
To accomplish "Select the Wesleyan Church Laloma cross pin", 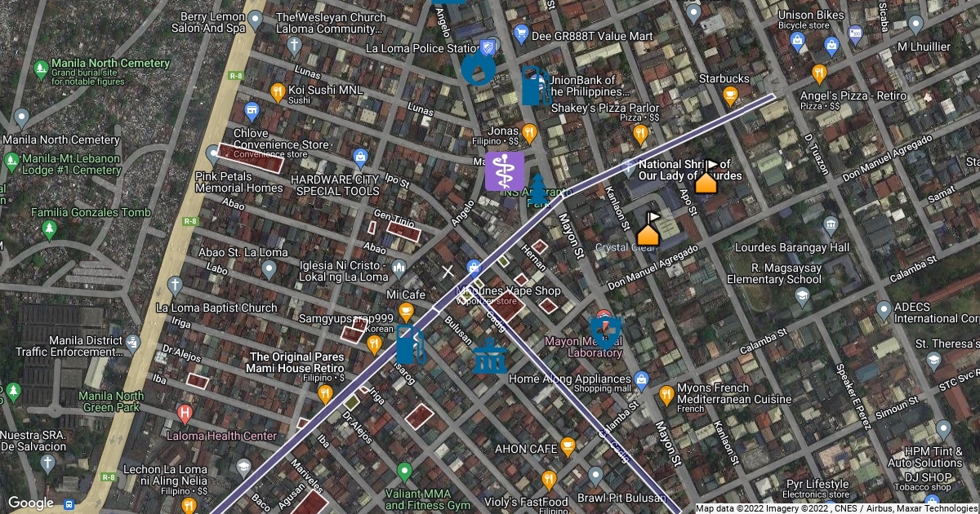I will tap(294, 44).
